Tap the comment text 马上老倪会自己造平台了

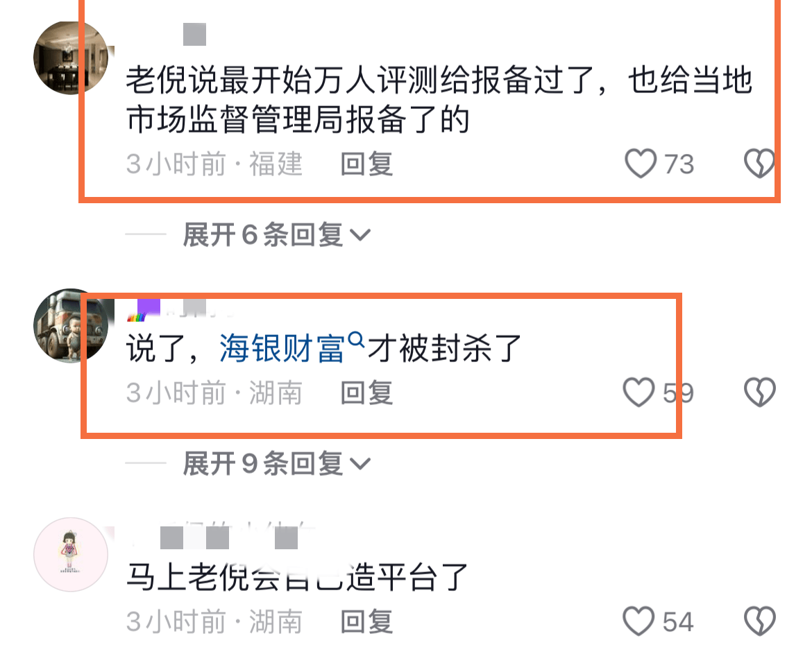297,576
